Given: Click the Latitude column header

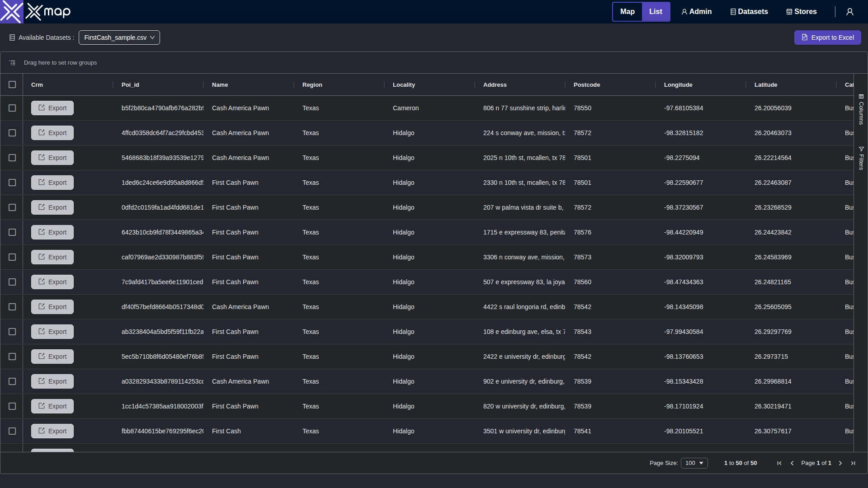Looking at the screenshot, I should pos(766,84).
